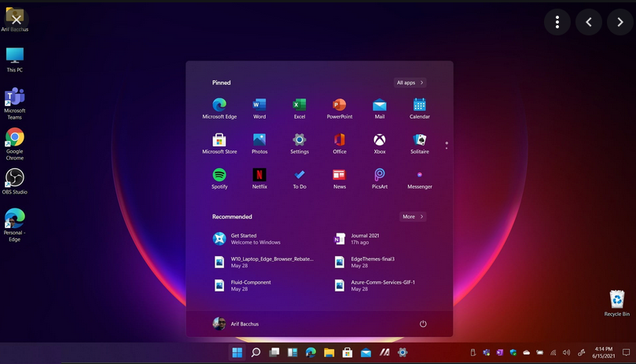Click the power button in Start menu
Viewport: 636px width, 364px height.
click(423, 324)
